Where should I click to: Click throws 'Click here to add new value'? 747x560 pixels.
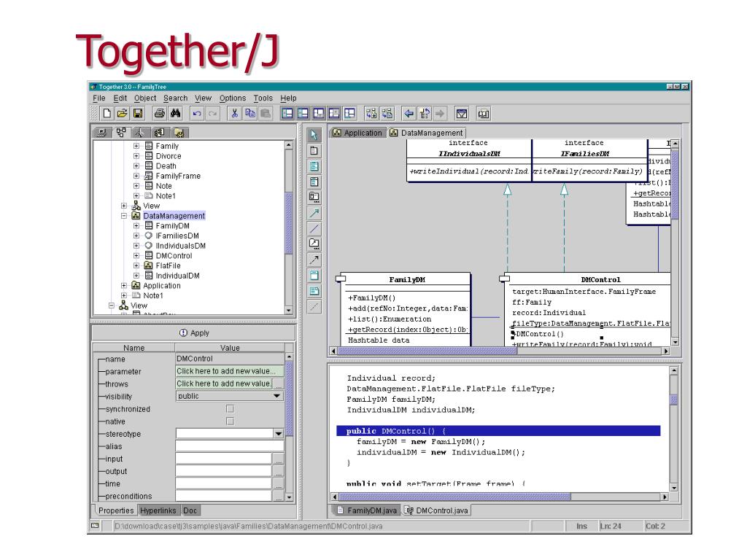pos(223,384)
